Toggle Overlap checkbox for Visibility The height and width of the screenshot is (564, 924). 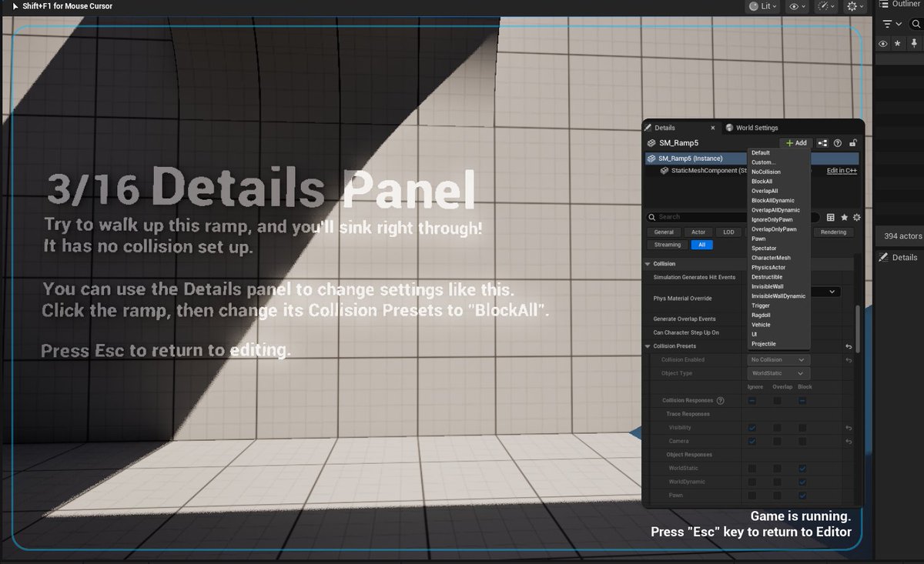(778, 428)
